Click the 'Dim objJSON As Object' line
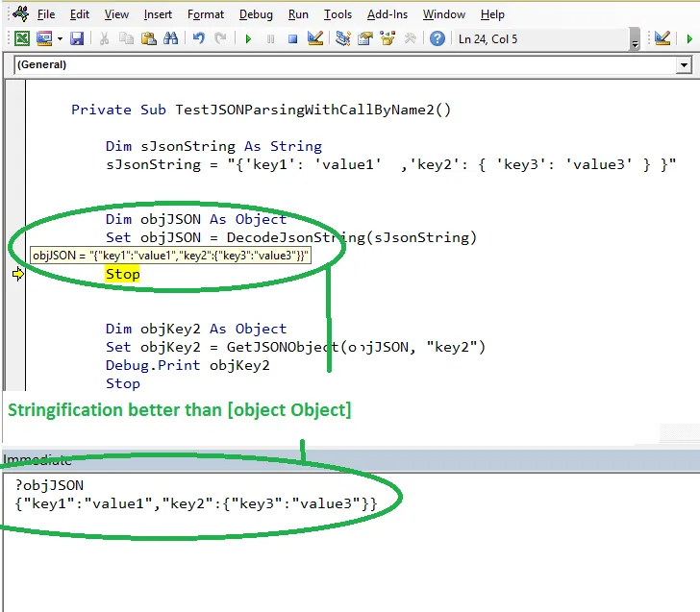This screenshot has width=700, height=612. tap(196, 219)
